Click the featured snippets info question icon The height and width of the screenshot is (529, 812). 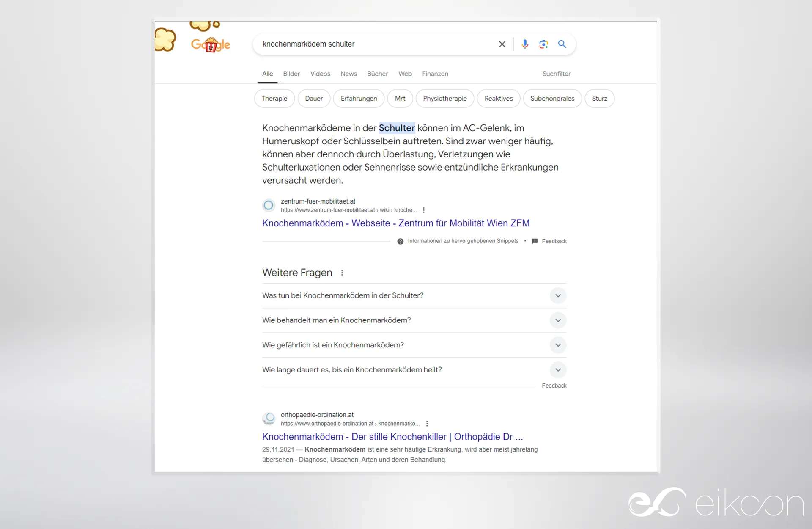click(400, 241)
